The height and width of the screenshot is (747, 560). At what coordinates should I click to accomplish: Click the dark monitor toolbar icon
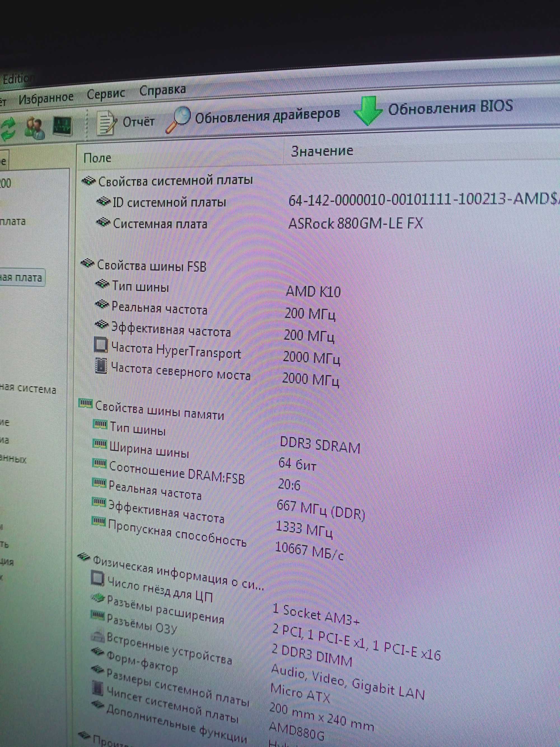[x=62, y=127]
